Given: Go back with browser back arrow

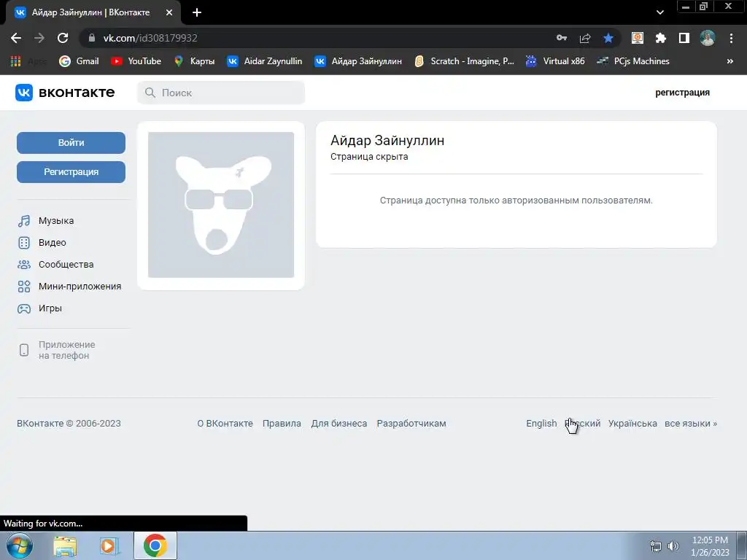Looking at the screenshot, I should click(x=16, y=38).
